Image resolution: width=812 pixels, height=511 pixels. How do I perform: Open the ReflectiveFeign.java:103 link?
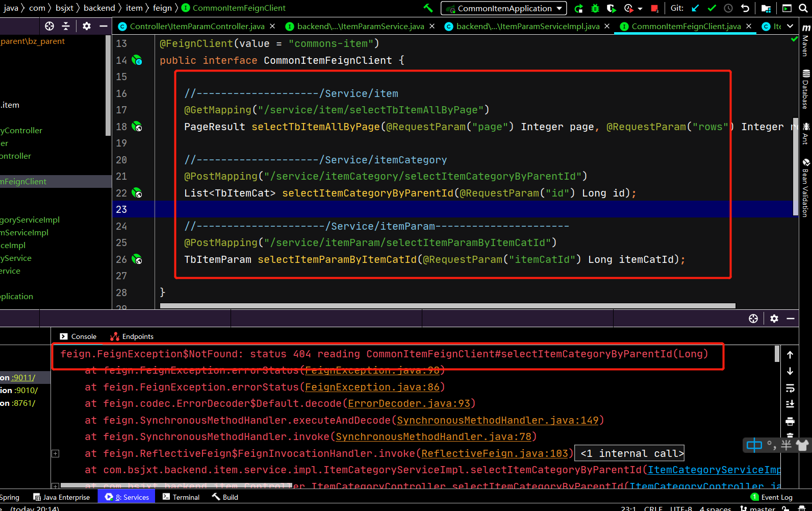495,453
